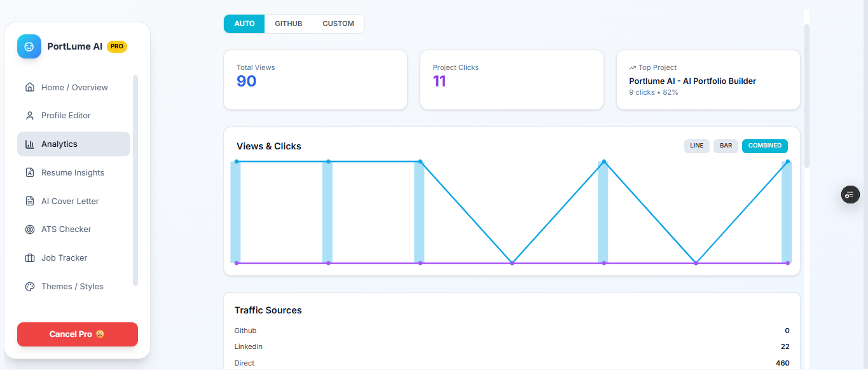The image size is (868, 370).
Task: Switch chart to LINE view
Action: (x=697, y=146)
